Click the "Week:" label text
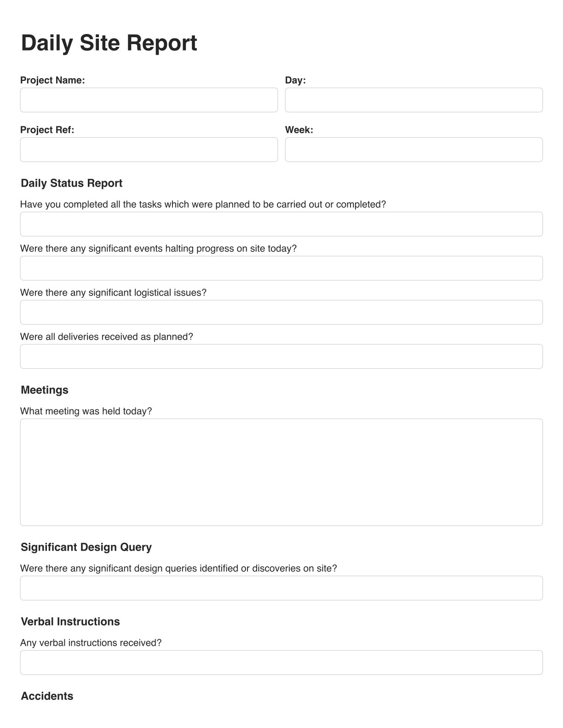This screenshot has width=563, height=728. click(299, 130)
